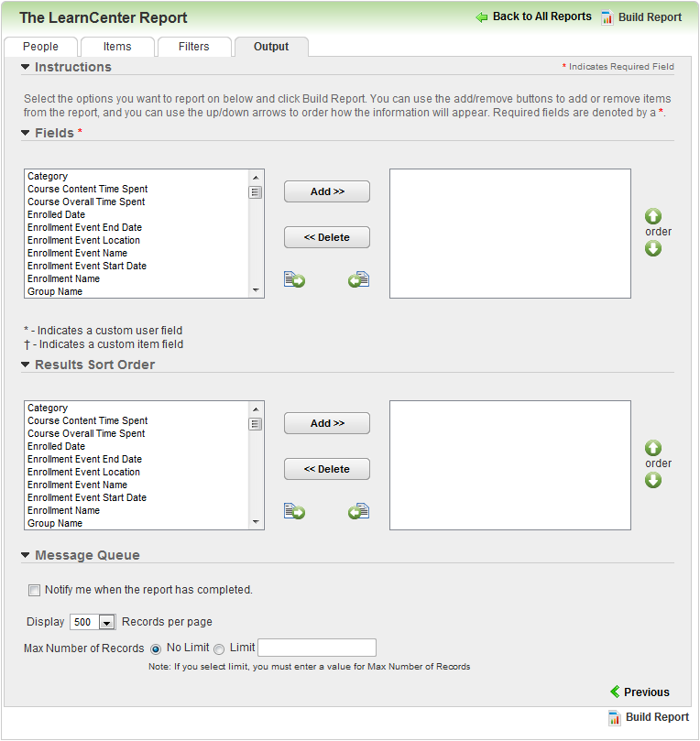The height and width of the screenshot is (741, 700).
Task: Select the No Limit radio button
Action: [x=156, y=649]
